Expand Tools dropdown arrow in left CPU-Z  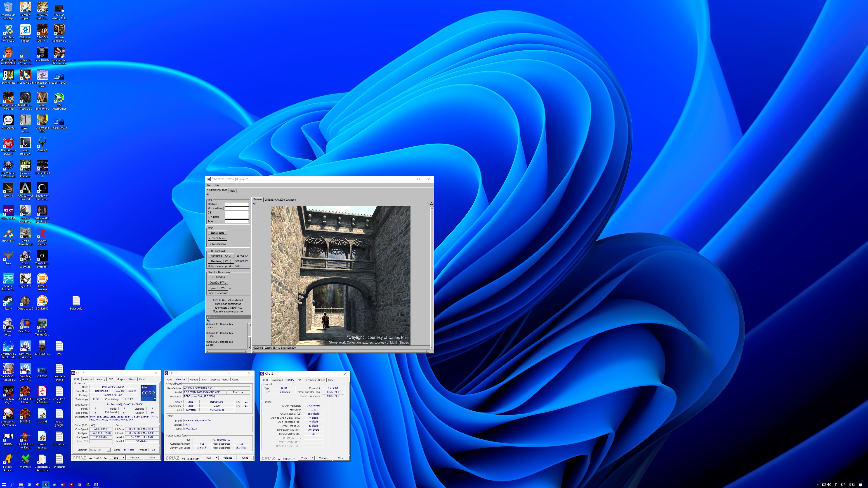tap(124, 458)
